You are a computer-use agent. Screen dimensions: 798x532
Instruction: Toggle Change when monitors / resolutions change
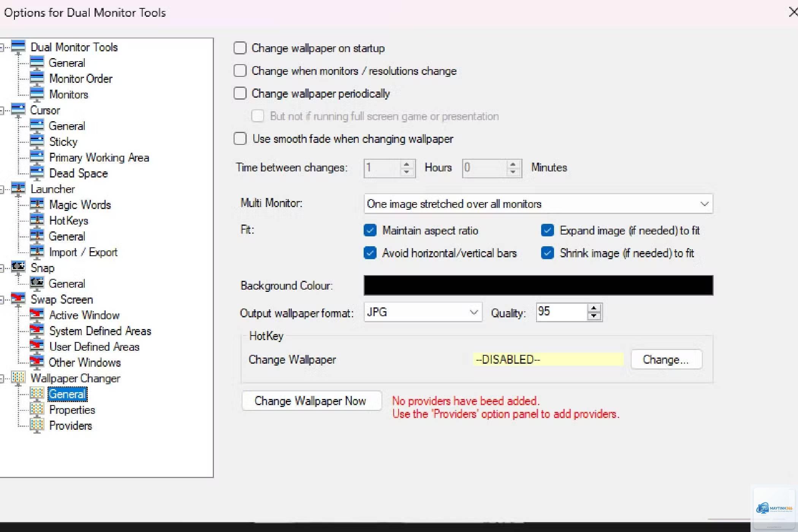click(240, 71)
